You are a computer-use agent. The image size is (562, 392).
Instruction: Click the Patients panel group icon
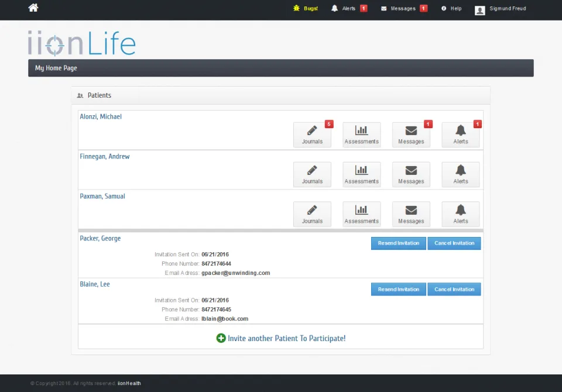(80, 95)
